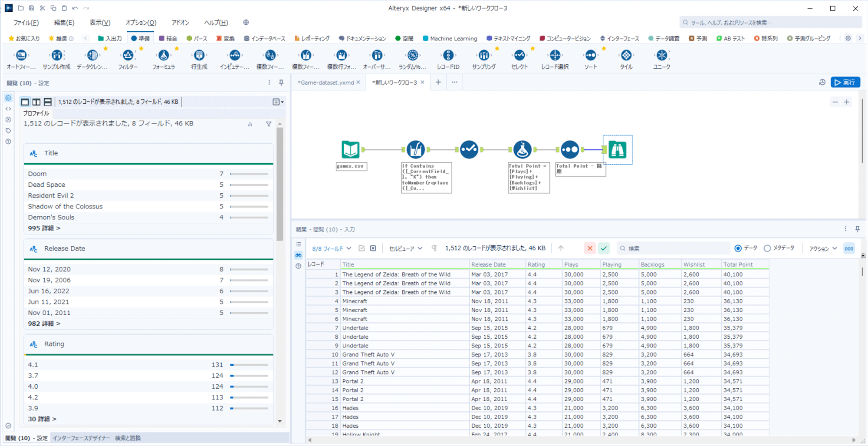This screenshot has width=868, height=446.
Task: Choose the 行生成 tool icon
Action: click(x=199, y=55)
